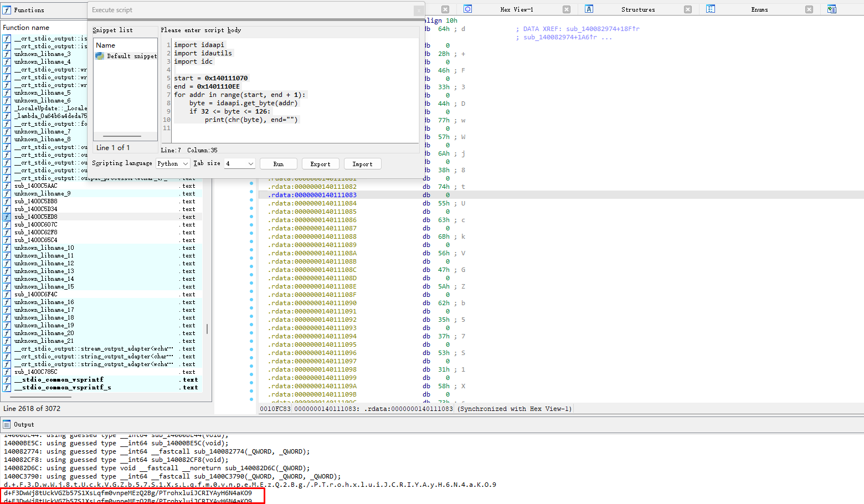Click the sub_140082974+1A6 xref link

click(560, 37)
